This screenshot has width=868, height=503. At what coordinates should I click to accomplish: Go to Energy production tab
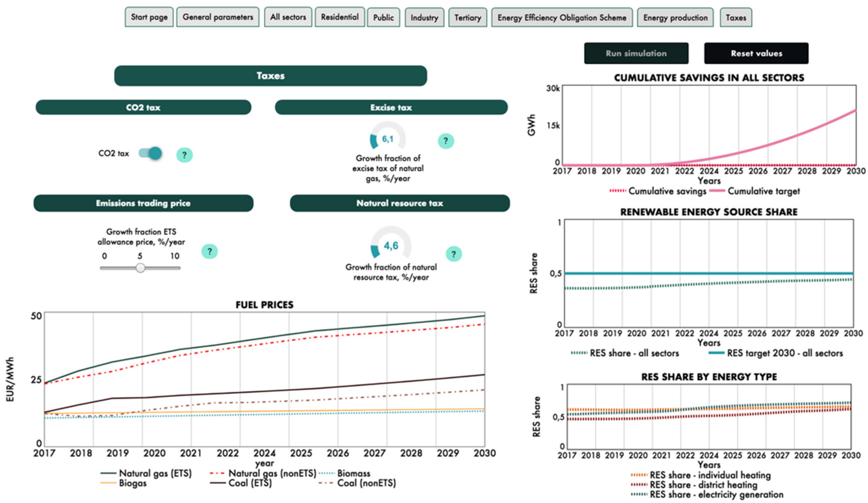(675, 18)
